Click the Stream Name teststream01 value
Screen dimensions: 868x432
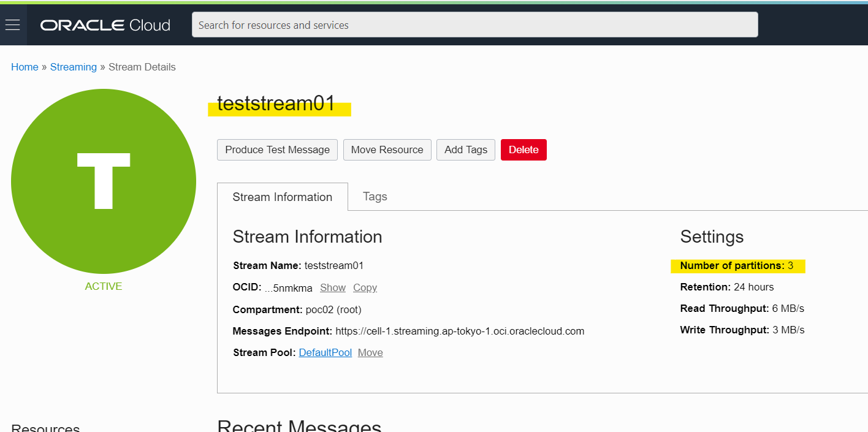[334, 265]
